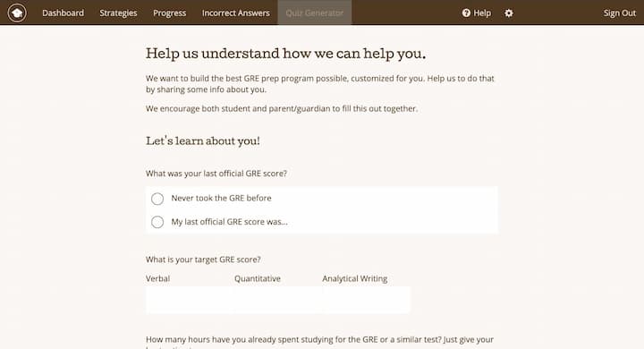View Incorrect Answers page

pos(236,13)
